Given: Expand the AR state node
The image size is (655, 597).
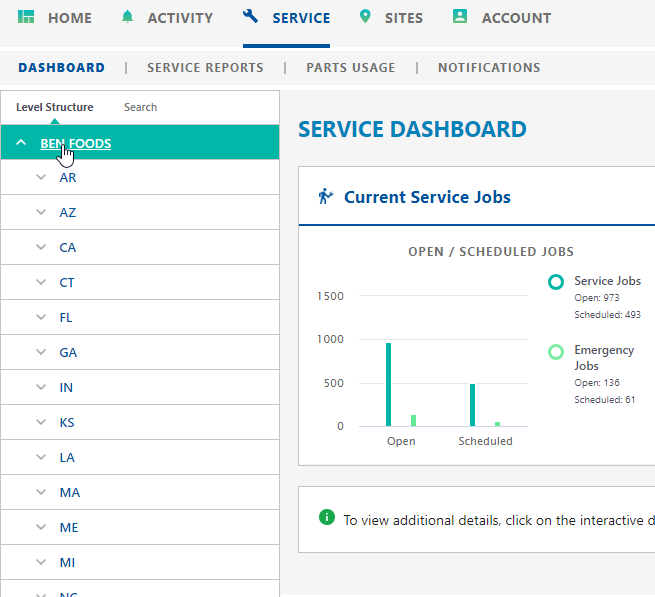Looking at the screenshot, I should [x=41, y=177].
